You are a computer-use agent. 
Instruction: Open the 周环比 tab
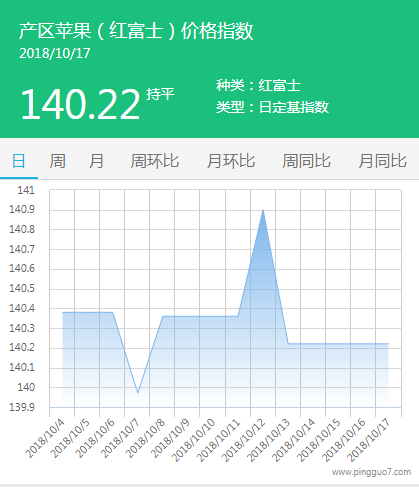155,161
